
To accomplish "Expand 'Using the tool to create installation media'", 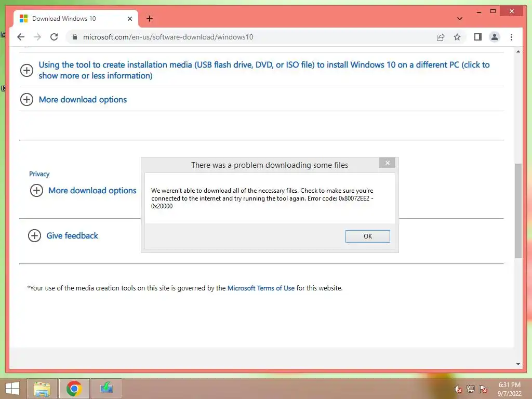I will 27,70.
